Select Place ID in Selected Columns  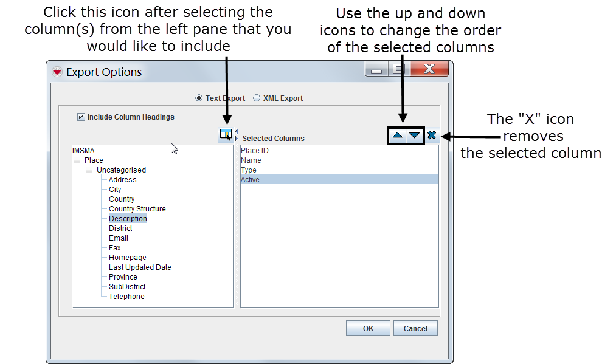coord(255,151)
